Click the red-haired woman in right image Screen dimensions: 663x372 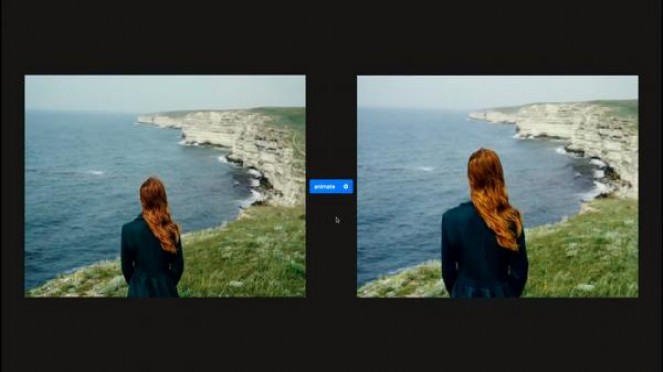tap(485, 223)
